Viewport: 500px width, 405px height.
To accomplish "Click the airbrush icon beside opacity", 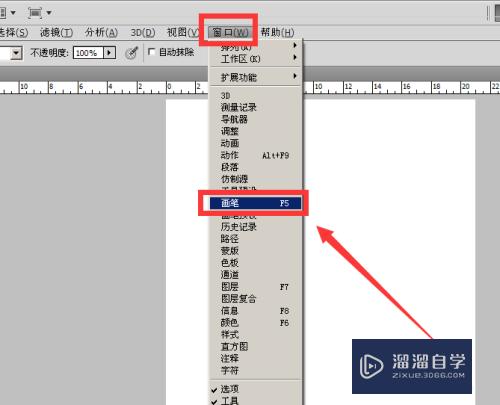I will point(131,53).
